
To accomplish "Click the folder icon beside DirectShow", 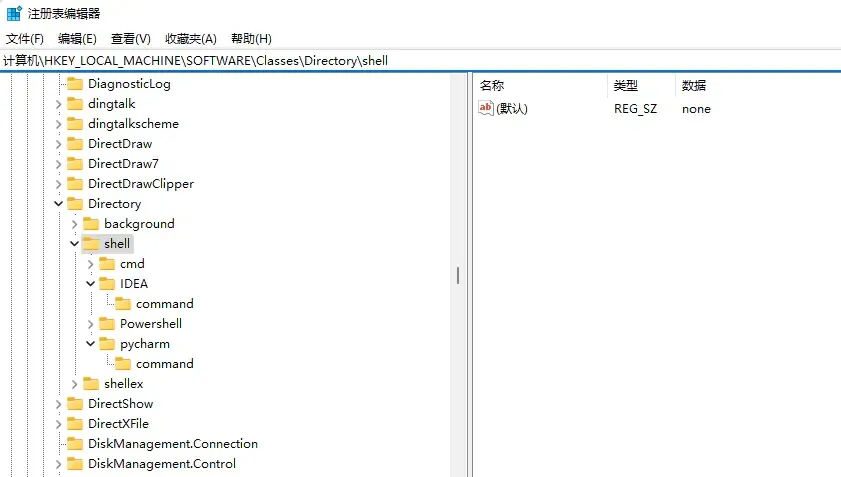I will (x=75, y=404).
